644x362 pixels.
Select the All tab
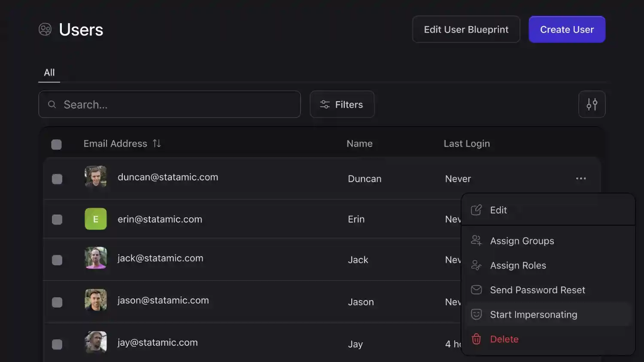(49, 72)
